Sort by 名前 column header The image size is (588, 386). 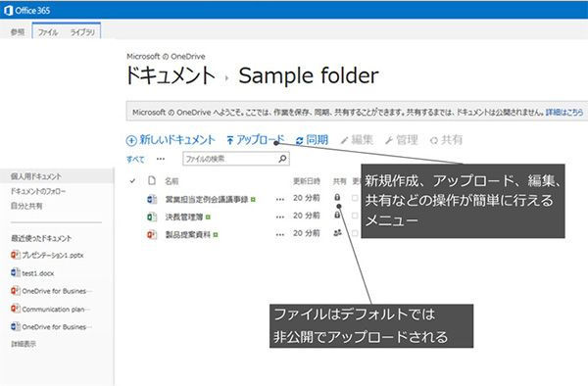tap(171, 181)
